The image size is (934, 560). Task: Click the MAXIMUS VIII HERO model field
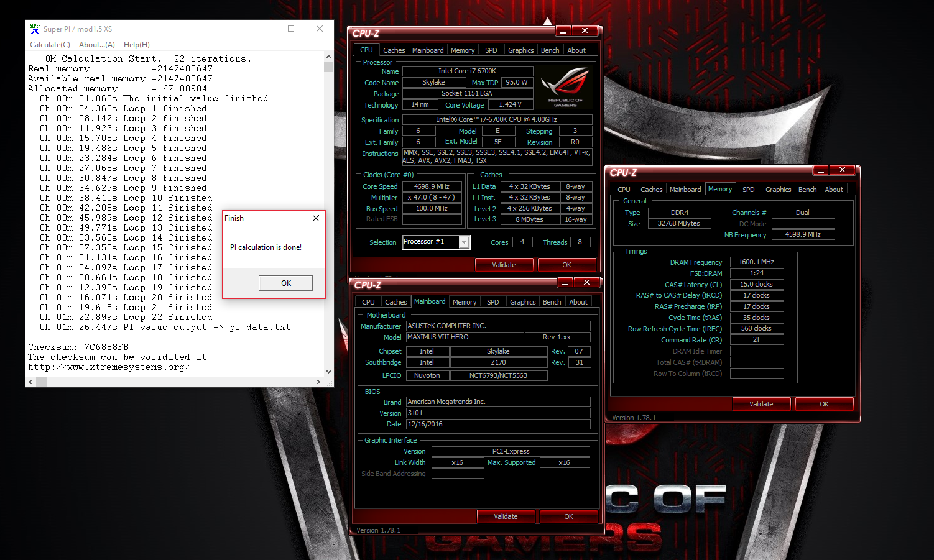pos(465,337)
